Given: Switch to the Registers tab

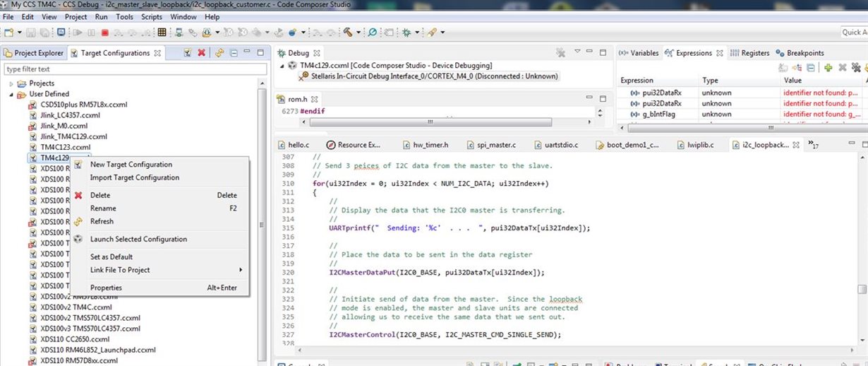Looking at the screenshot, I should pos(749,53).
